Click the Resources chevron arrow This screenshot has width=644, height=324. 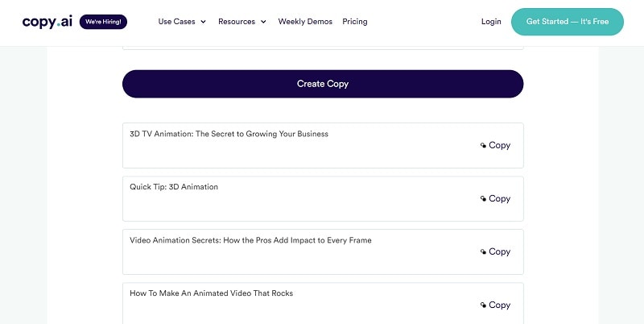[263, 22]
